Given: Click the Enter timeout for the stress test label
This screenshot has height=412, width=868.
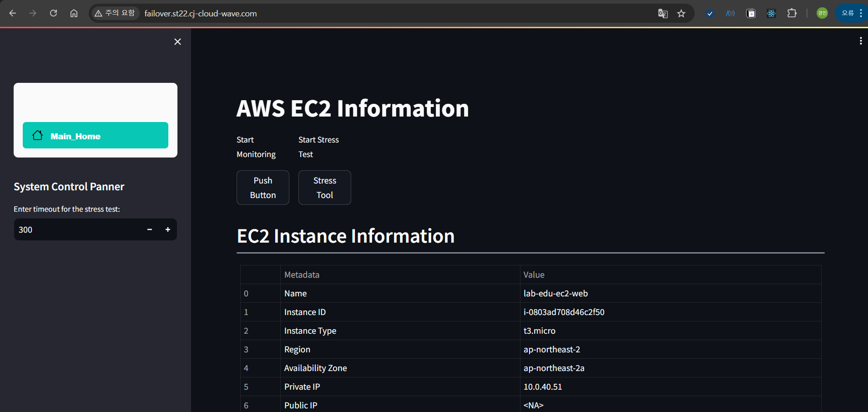Looking at the screenshot, I should click(x=67, y=209).
